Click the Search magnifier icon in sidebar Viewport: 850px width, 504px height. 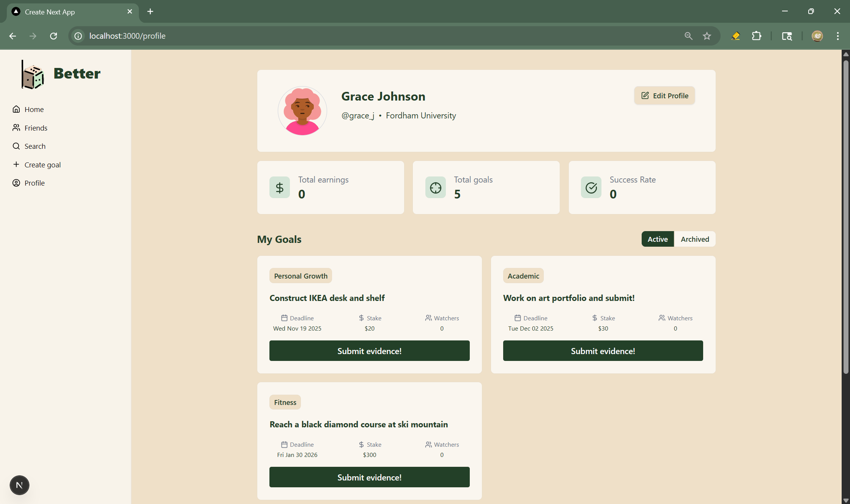click(x=16, y=146)
